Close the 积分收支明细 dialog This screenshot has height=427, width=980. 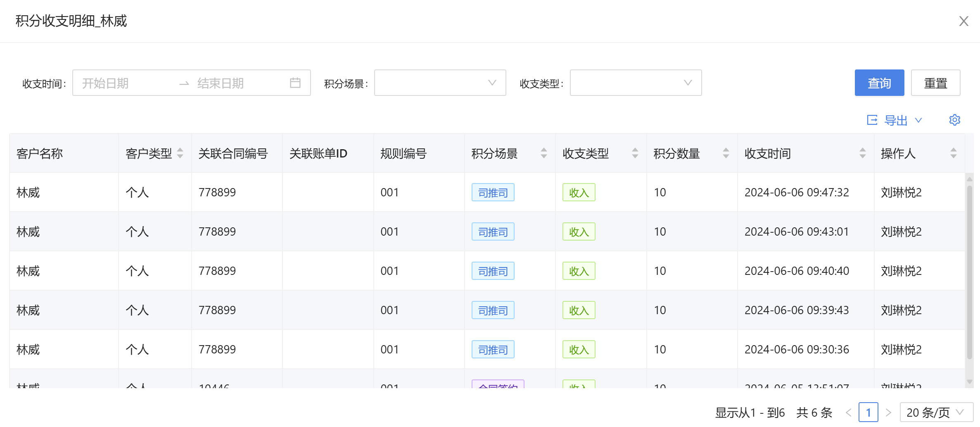coord(963,21)
